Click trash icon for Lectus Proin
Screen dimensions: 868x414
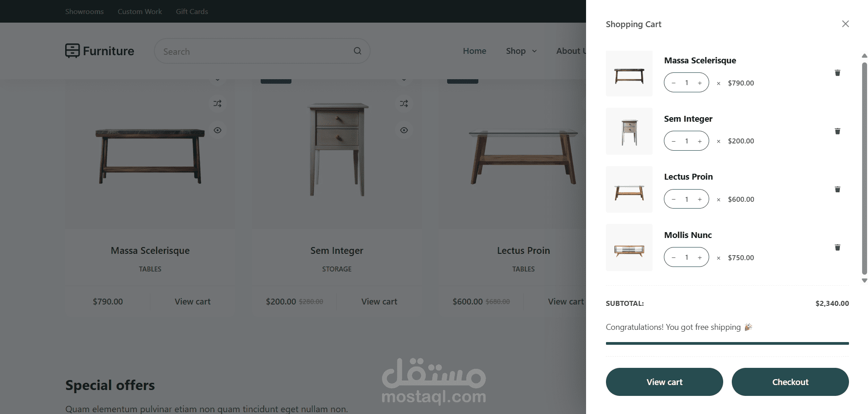837,190
